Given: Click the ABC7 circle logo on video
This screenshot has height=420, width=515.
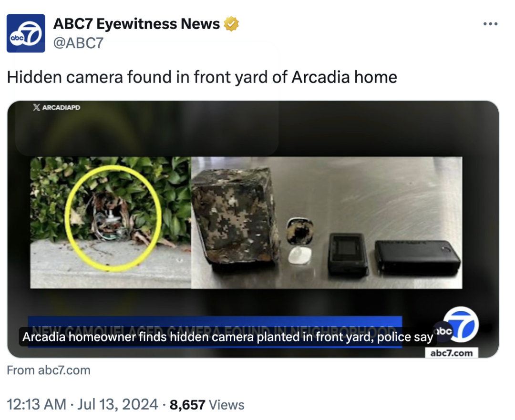Looking at the screenshot, I should [457, 325].
